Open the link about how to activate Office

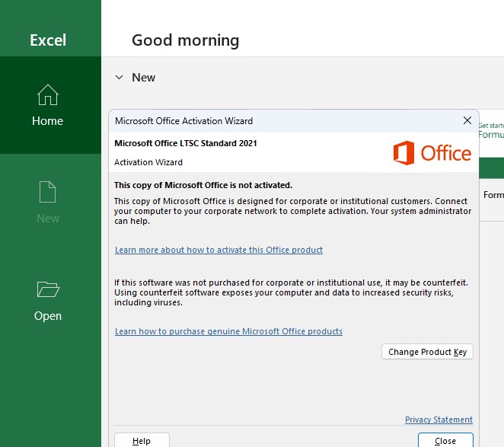219,250
